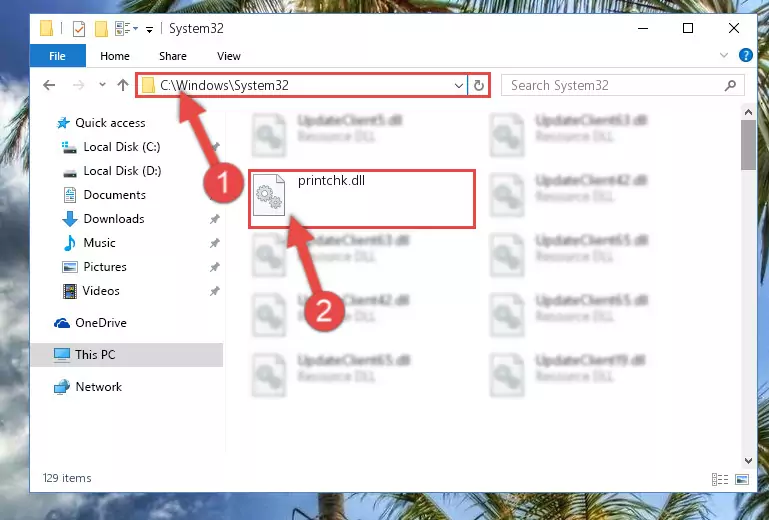769x520 pixels.
Task: Switch to Details view in status bar
Action: [x=720, y=479]
